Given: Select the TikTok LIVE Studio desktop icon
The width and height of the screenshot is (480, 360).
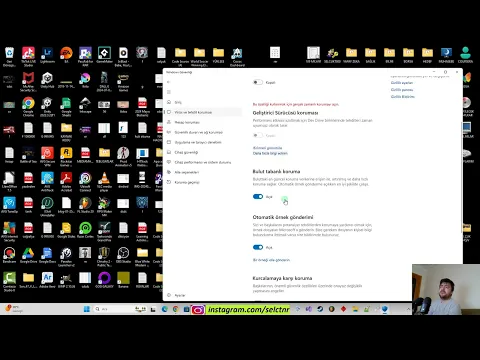Looking at the screenshot, I should pyautogui.click(x=28, y=57).
